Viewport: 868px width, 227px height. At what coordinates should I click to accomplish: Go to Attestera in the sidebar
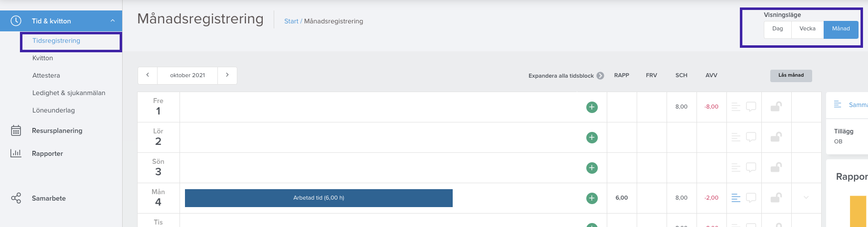click(46, 76)
